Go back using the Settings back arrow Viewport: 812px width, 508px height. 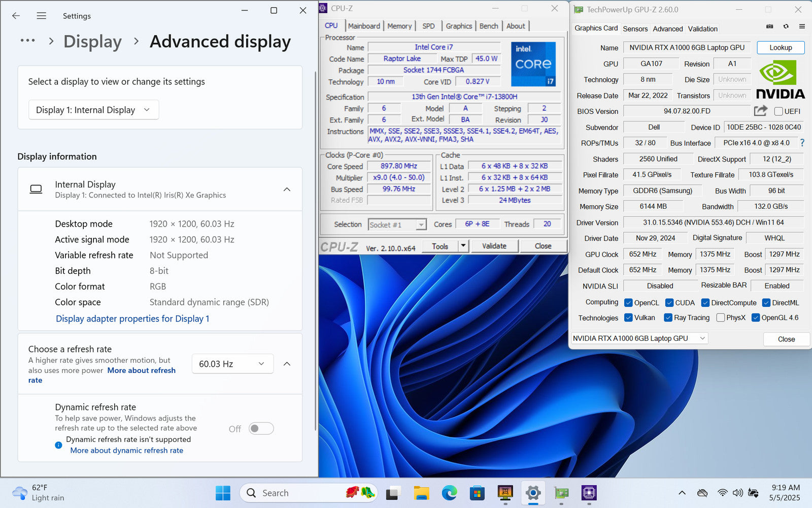pos(16,16)
